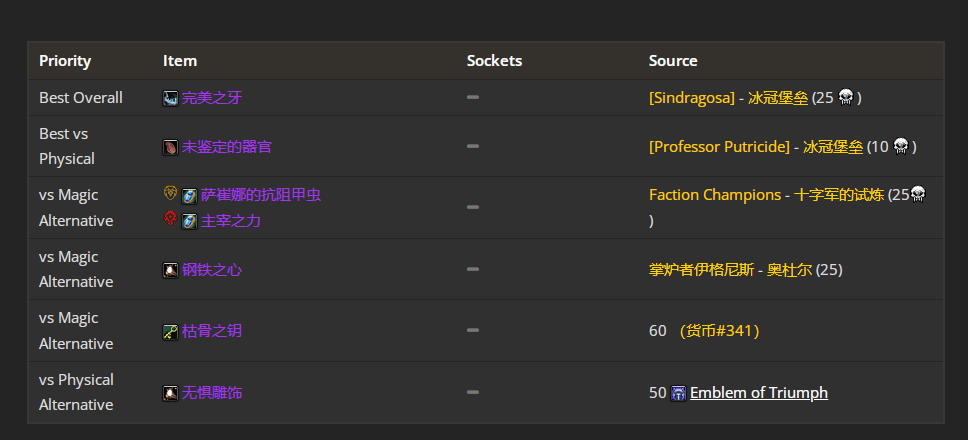Click the 枯骨之钥 key icon
Screen dimensions: 968x440
coord(171,332)
